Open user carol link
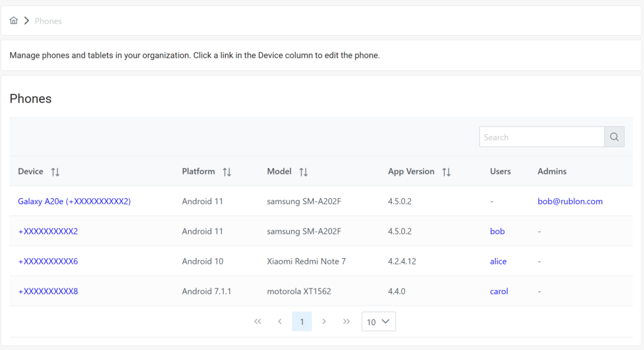The width and height of the screenshot is (644, 350). (x=499, y=291)
